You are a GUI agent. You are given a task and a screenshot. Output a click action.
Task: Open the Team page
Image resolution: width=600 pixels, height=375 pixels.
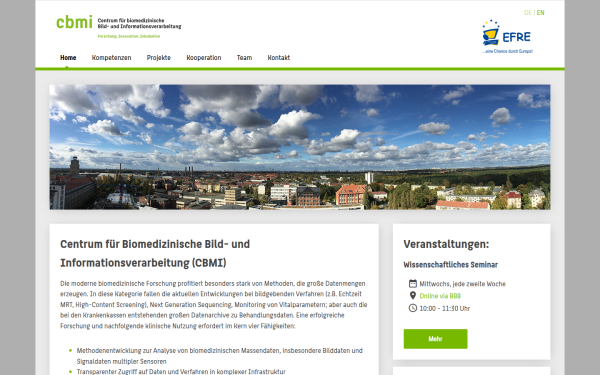point(244,58)
